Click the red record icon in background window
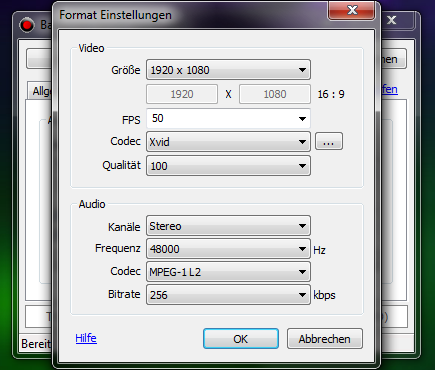 [x=27, y=25]
